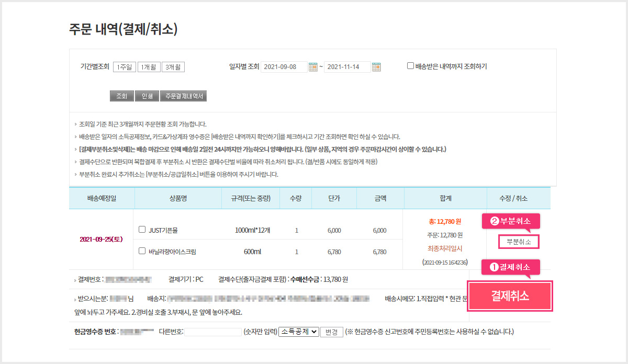Click the 금액 column header
Image resolution: width=628 pixels, height=364 pixels.
[x=380, y=198]
